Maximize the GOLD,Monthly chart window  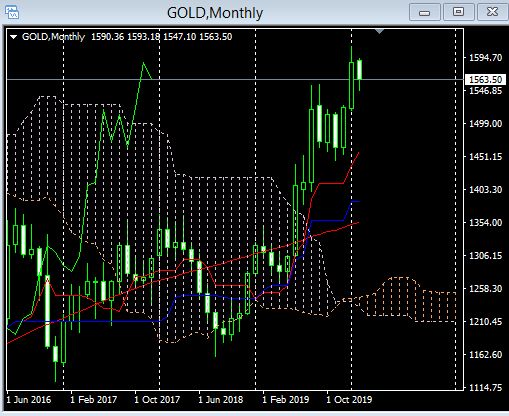(458, 13)
